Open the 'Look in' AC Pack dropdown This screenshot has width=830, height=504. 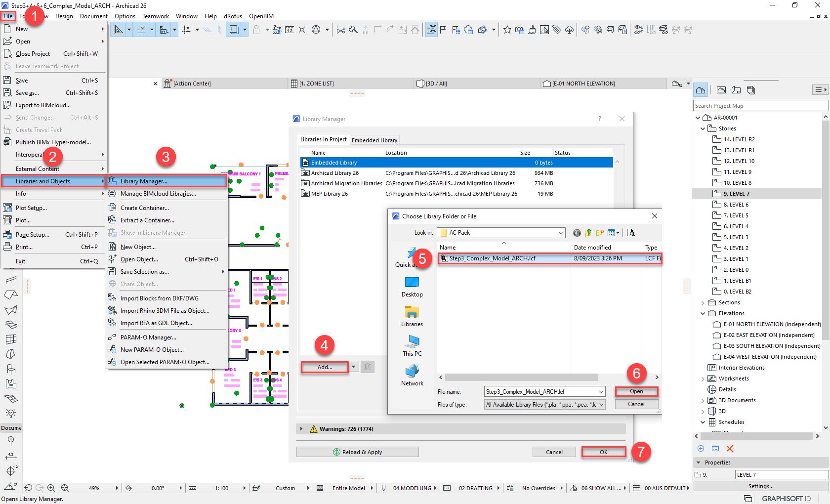click(x=560, y=232)
